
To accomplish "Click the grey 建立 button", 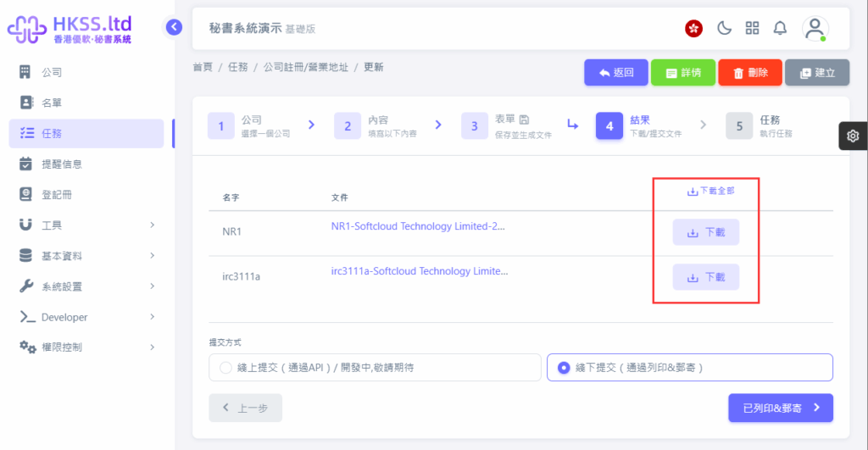I will click(817, 73).
